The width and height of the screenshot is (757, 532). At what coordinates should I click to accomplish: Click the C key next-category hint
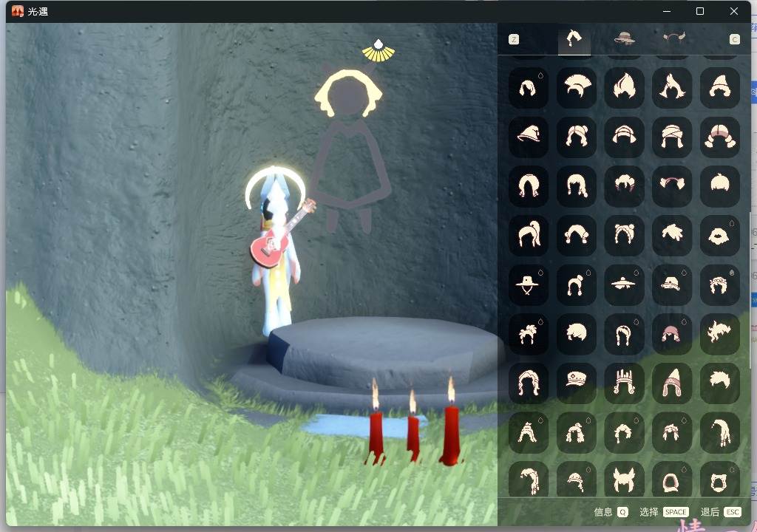point(734,39)
